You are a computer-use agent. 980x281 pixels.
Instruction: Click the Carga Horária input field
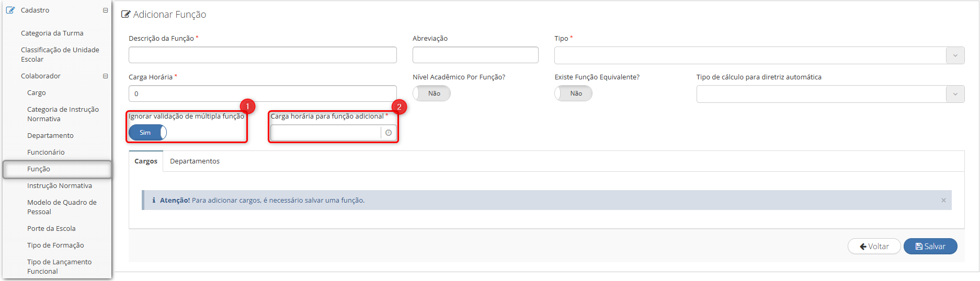pos(263,93)
